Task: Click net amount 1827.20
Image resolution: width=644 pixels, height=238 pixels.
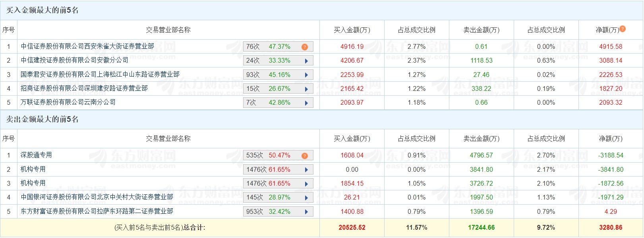Action: coord(611,88)
